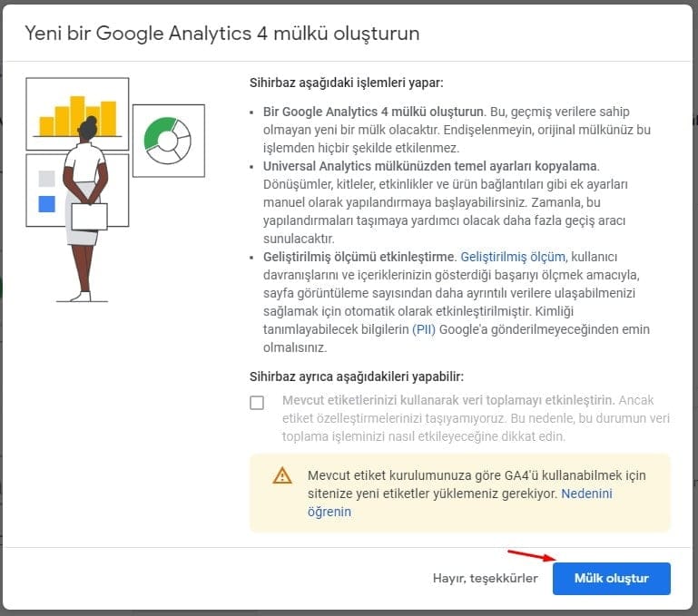This screenshot has height=616, width=698.
Task: Enable 'Mevcut etiketlerinizi kullanarak veri toplamayı' checkbox
Action: point(257,403)
